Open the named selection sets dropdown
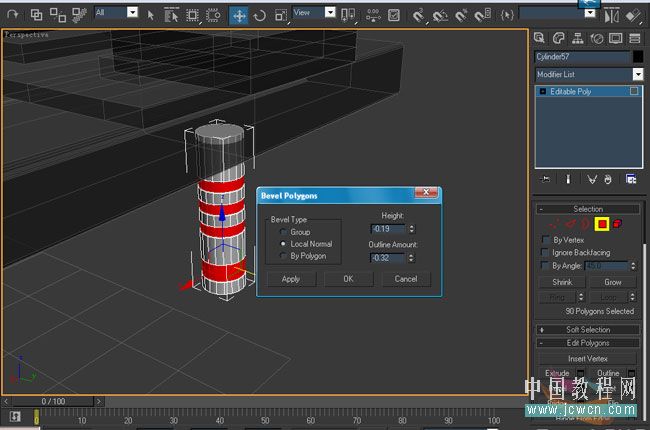Screen dimensions: 650x430 pos(590,13)
